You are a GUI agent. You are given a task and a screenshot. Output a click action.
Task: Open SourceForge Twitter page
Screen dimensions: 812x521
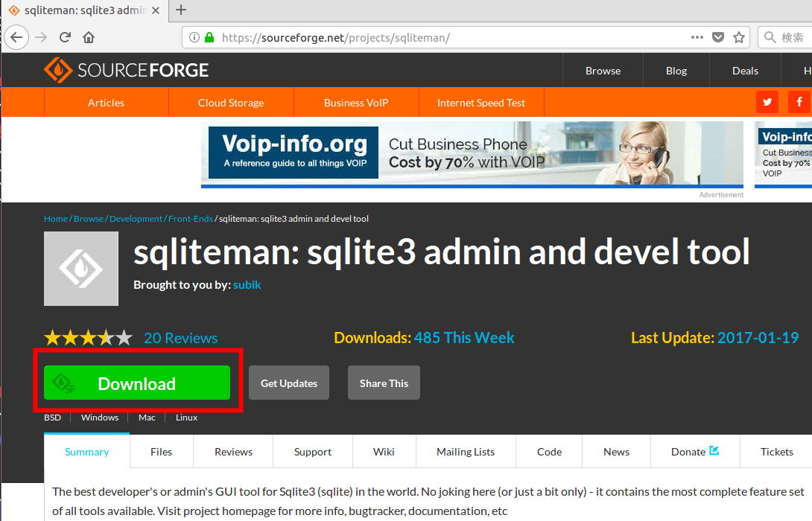pyautogui.click(x=767, y=102)
